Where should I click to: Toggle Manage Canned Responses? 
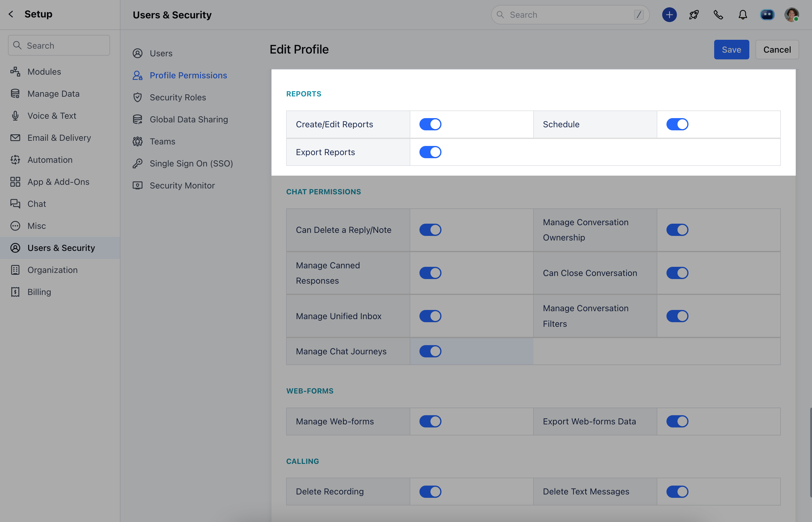pyautogui.click(x=430, y=273)
